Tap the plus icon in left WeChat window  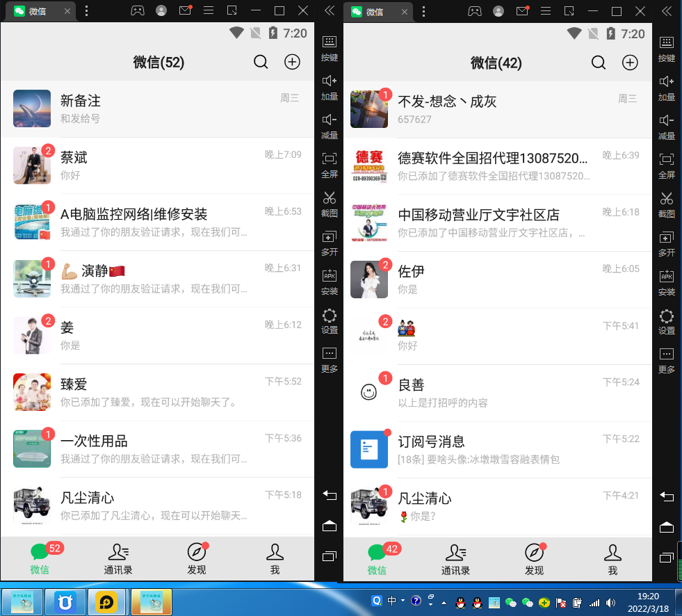click(292, 62)
